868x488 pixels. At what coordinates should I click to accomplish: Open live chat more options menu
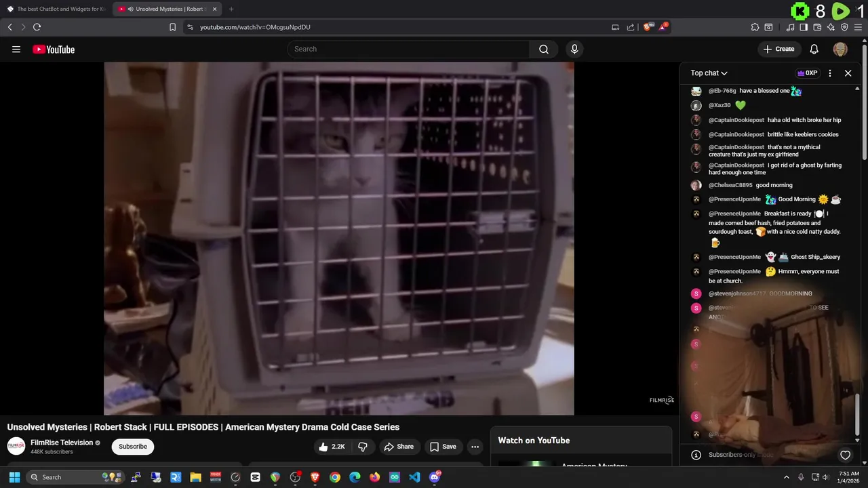click(830, 73)
